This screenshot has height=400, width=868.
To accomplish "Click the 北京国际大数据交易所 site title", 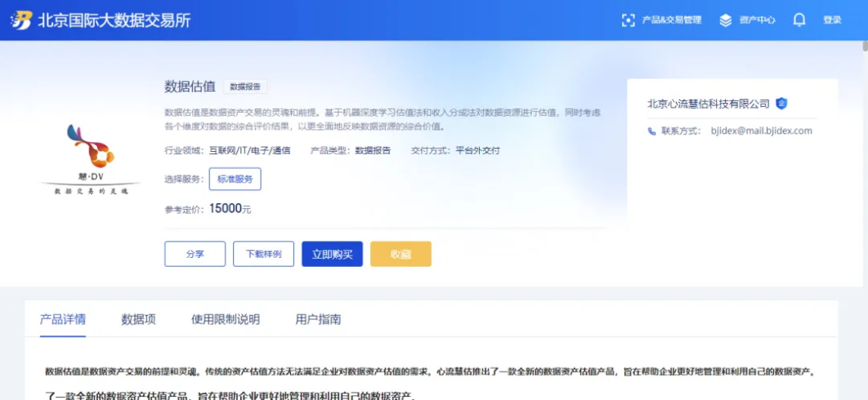I will pos(114,20).
